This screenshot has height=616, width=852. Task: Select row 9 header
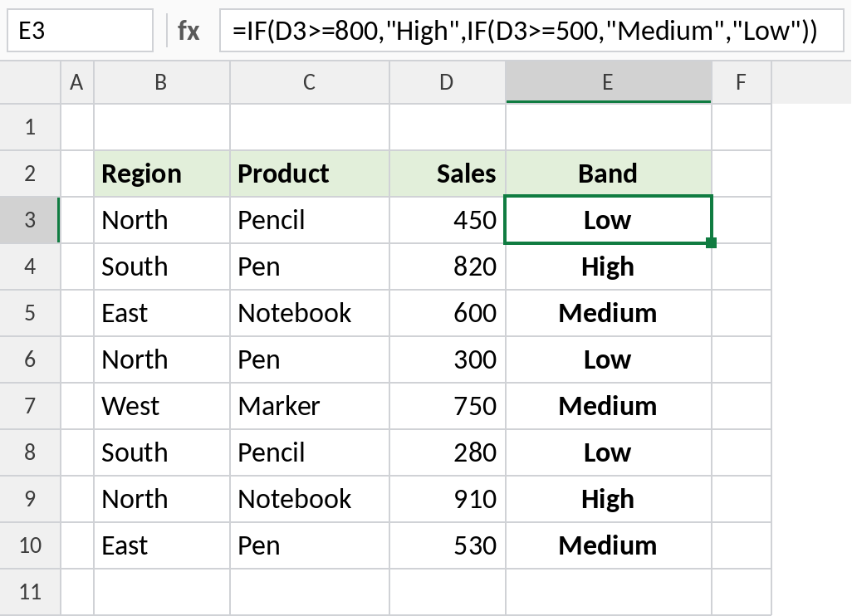tap(30, 499)
